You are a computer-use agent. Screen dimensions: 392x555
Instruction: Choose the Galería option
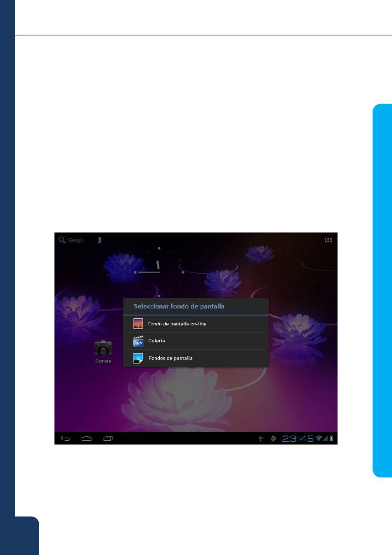(x=196, y=341)
